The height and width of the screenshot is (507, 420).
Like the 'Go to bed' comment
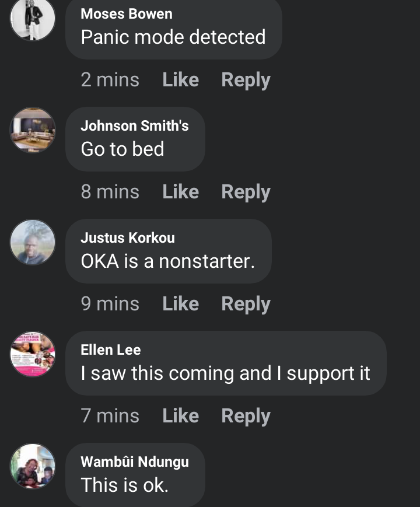coord(180,191)
